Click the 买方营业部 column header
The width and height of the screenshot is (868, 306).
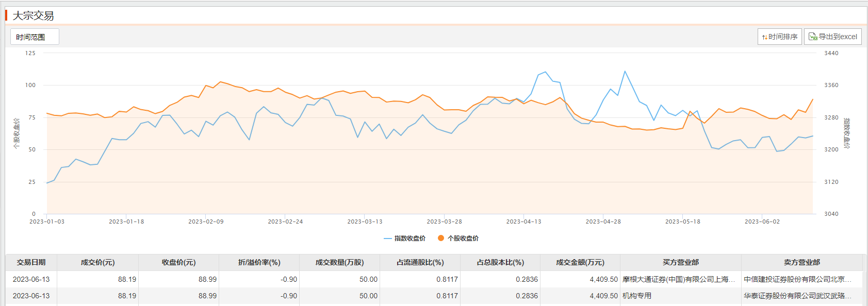[681, 262]
